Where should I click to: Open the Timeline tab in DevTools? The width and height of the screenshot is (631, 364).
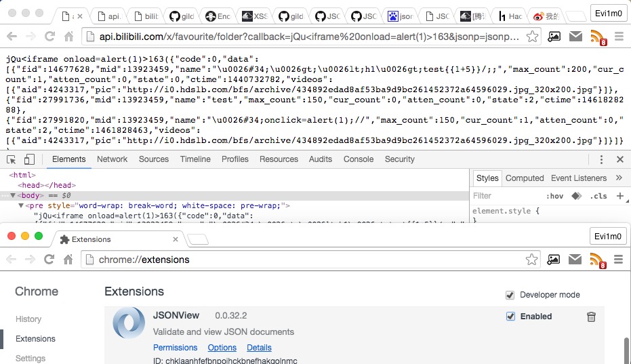coord(195,159)
